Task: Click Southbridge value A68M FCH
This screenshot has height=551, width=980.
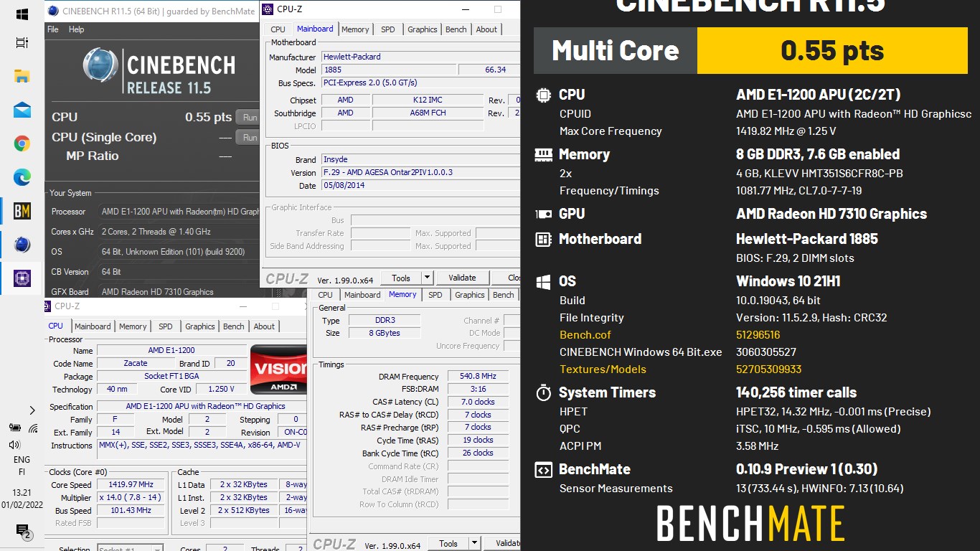Action: (x=428, y=113)
